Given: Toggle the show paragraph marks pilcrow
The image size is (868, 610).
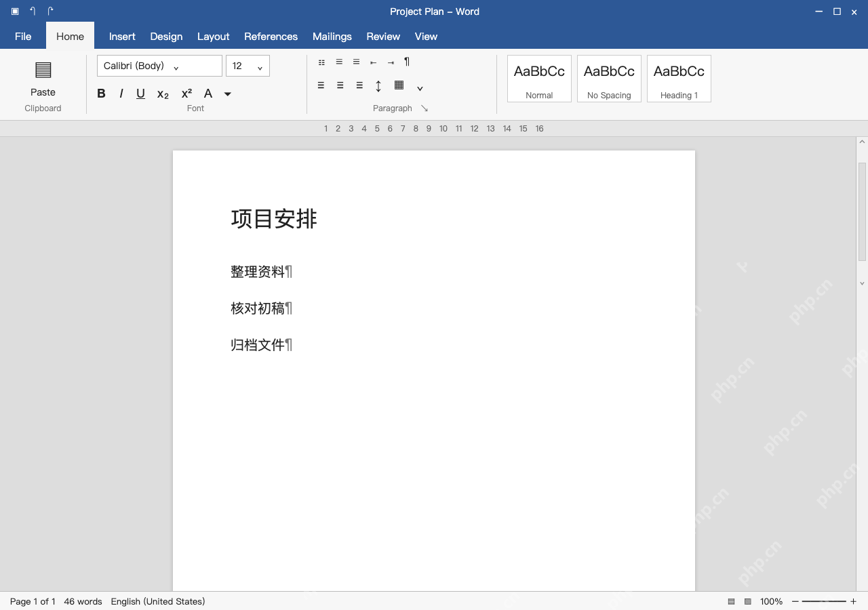Looking at the screenshot, I should point(407,62).
